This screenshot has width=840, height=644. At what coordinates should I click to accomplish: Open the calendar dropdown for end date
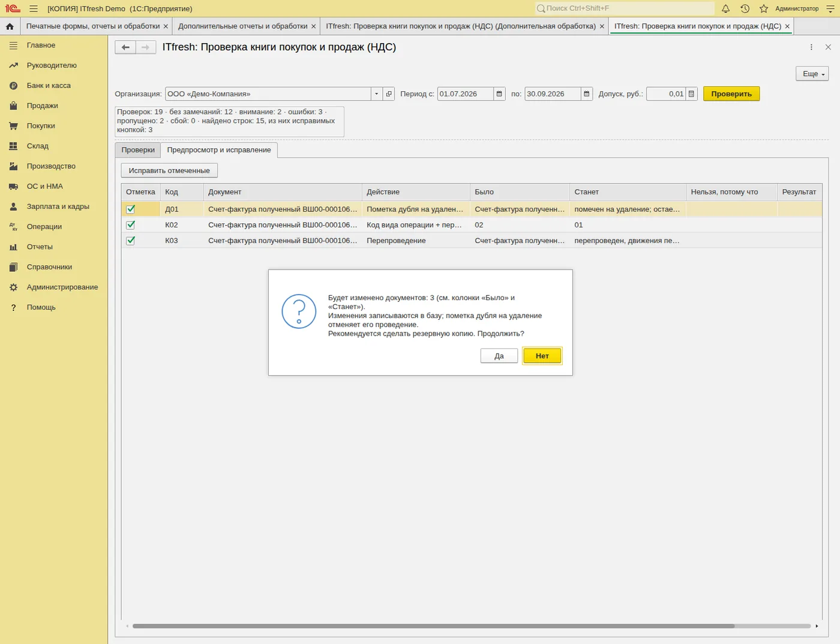[587, 94]
